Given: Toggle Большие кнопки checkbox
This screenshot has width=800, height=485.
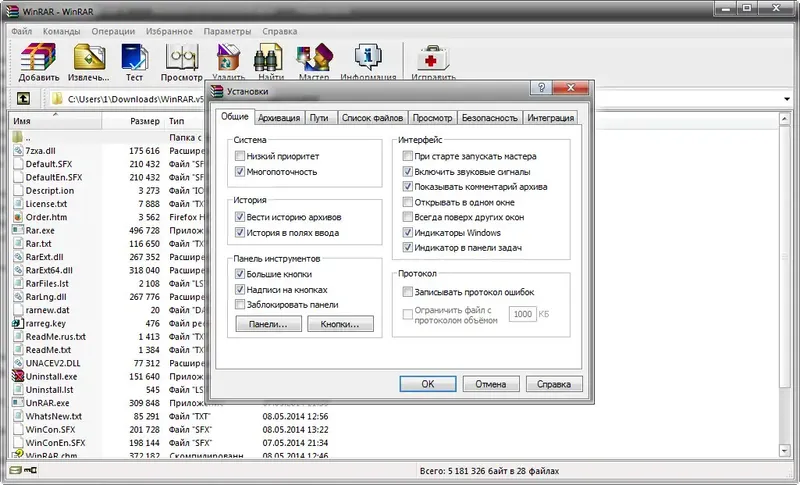Looking at the screenshot, I should pos(240,274).
